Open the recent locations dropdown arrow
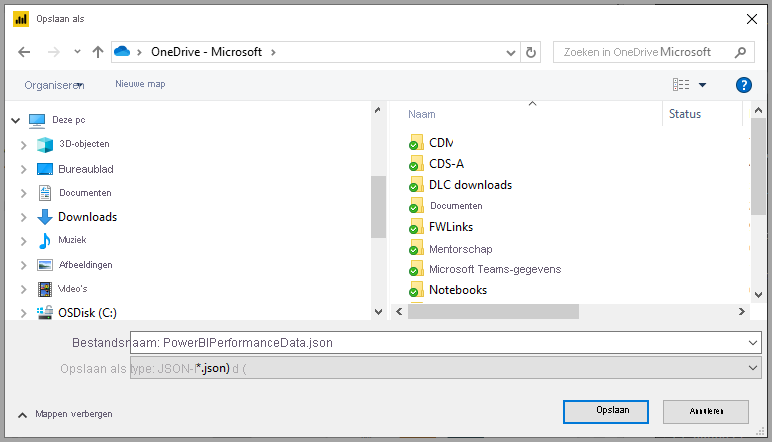This screenshot has height=442, width=772. (77, 52)
